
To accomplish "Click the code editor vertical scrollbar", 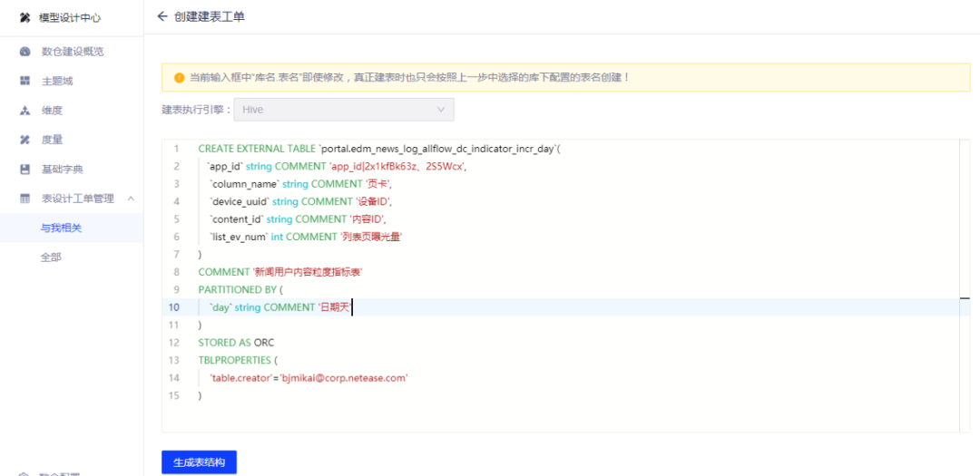I will (x=965, y=286).
